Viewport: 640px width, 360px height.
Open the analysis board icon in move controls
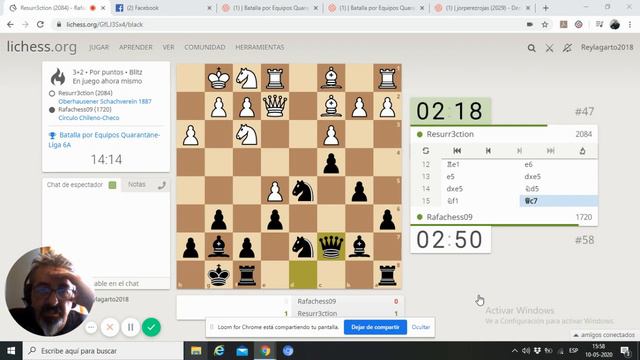pos(582,151)
